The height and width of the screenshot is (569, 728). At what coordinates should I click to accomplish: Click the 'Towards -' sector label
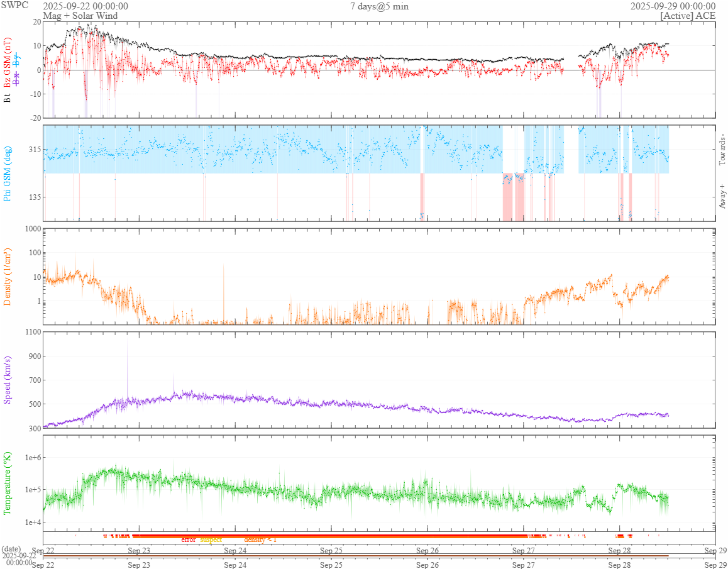pyautogui.click(x=722, y=149)
